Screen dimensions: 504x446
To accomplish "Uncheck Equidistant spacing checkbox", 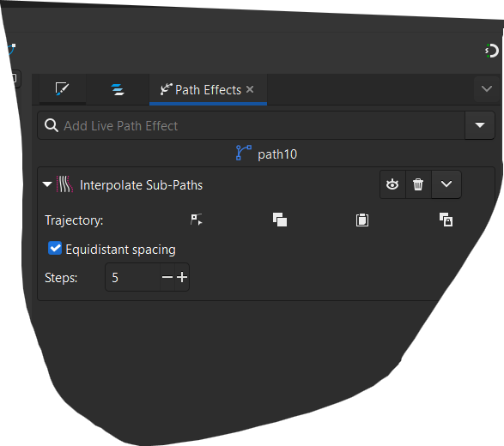I will pyautogui.click(x=55, y=248).
